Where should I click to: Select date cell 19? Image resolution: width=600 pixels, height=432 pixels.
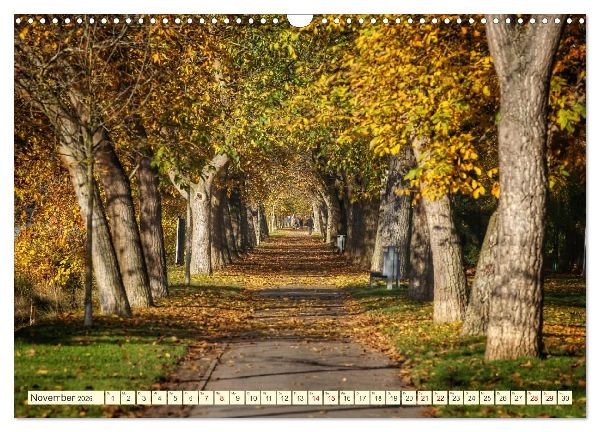[393, 398]
